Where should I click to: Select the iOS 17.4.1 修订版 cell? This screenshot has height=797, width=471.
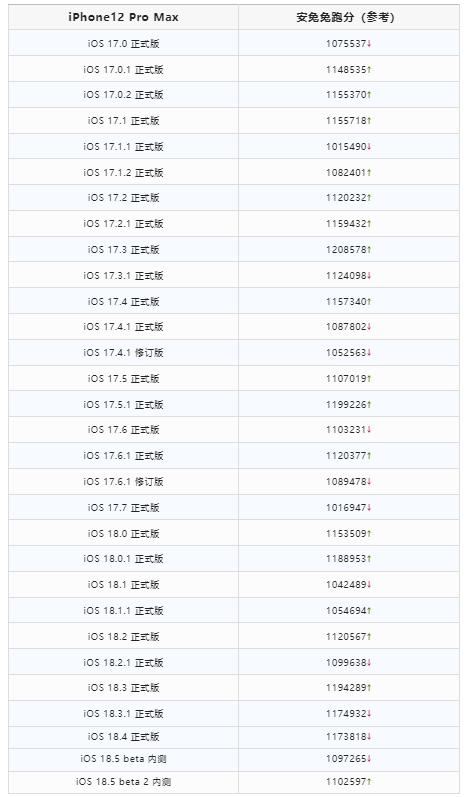123,353
